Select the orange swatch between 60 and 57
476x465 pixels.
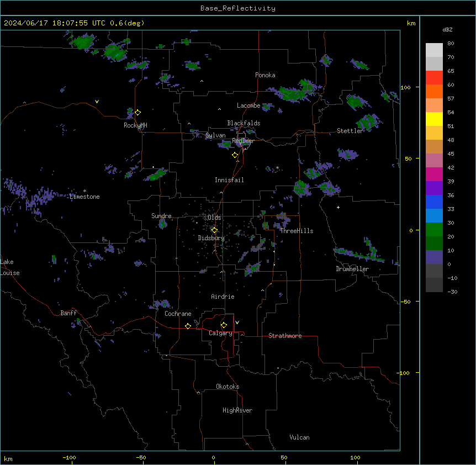pos(434,91)
